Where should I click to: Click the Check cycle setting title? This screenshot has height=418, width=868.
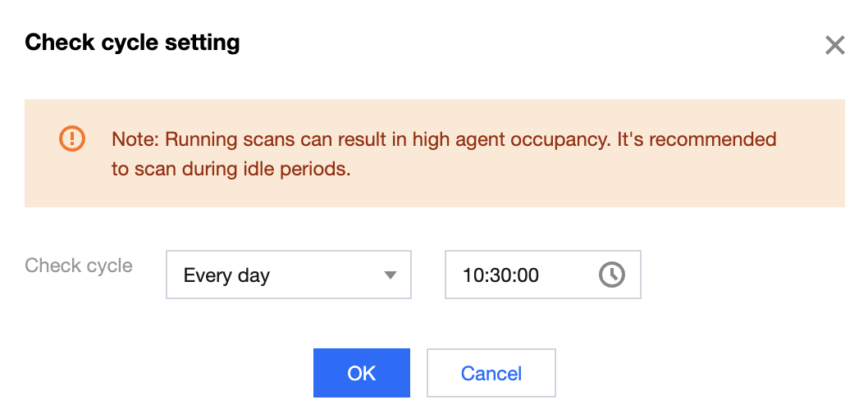click(132, 43)
